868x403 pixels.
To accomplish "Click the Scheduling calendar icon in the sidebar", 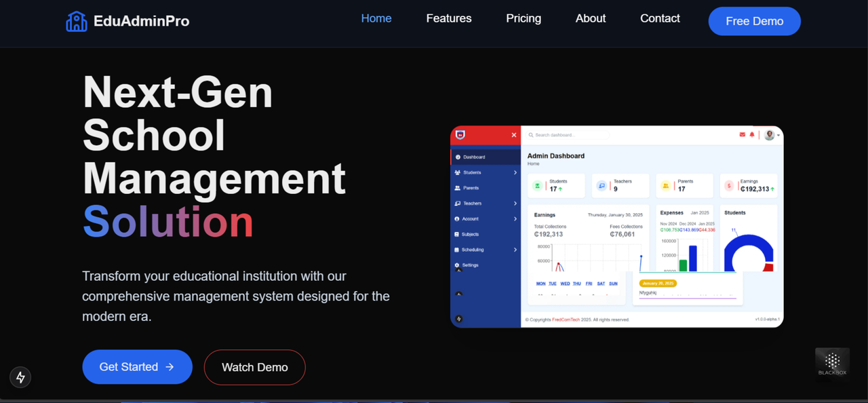I will point(456,250).
